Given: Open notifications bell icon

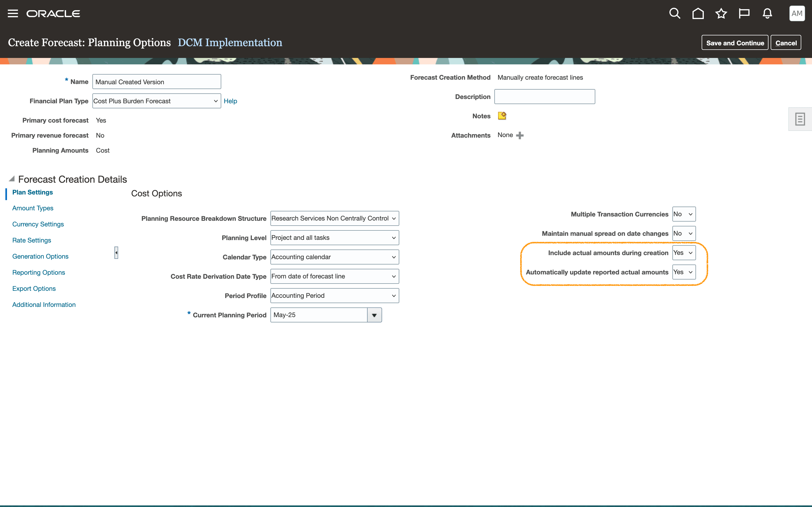Looking at the screenshot, I should coord(767,13).
